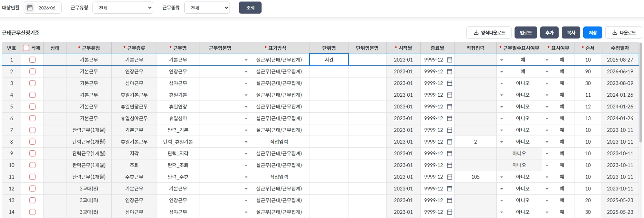644x218 pixels.
Task: Select the 휴일심야근무 cell in row 6
Action: pos(134,118)
